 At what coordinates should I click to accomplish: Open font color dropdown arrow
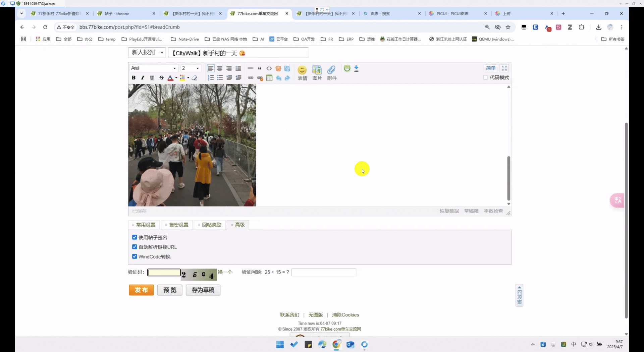(176, 78)
